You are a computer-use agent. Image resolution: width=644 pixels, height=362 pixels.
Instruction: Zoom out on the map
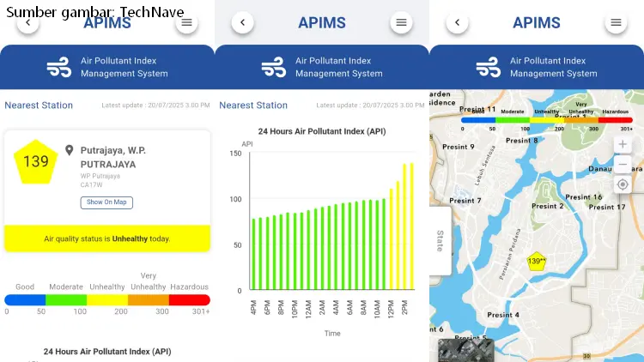point(623,165)
